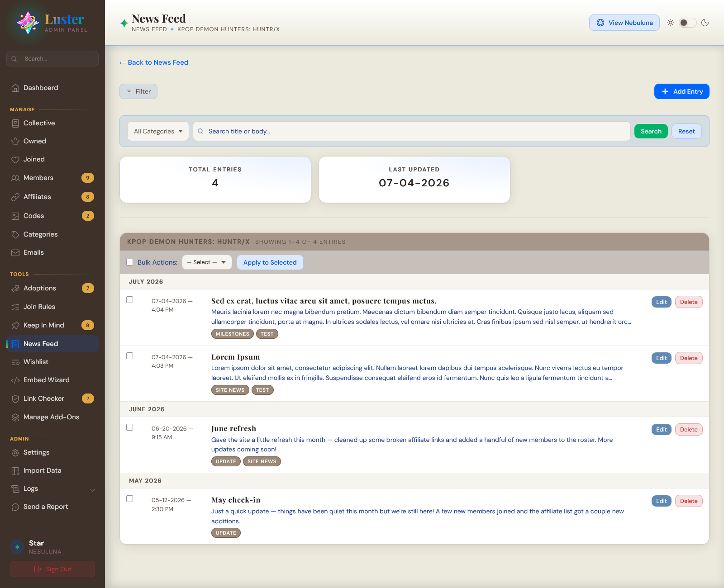The width and height of the screenshot is (724, 588).
Task: Go to Embed Wizard in sidebar
Action: (52, 380)
